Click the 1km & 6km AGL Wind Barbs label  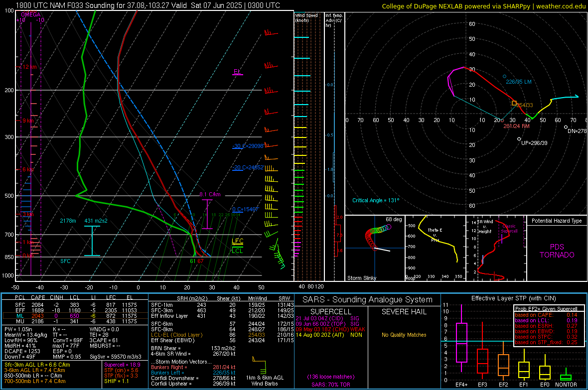[x=265, y=381]
